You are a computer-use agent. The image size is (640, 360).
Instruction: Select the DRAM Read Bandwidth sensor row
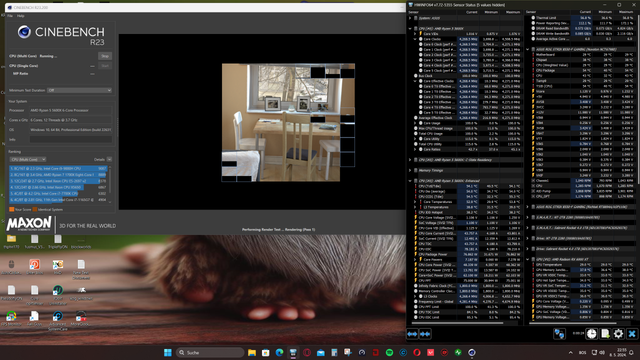point(582,29)
